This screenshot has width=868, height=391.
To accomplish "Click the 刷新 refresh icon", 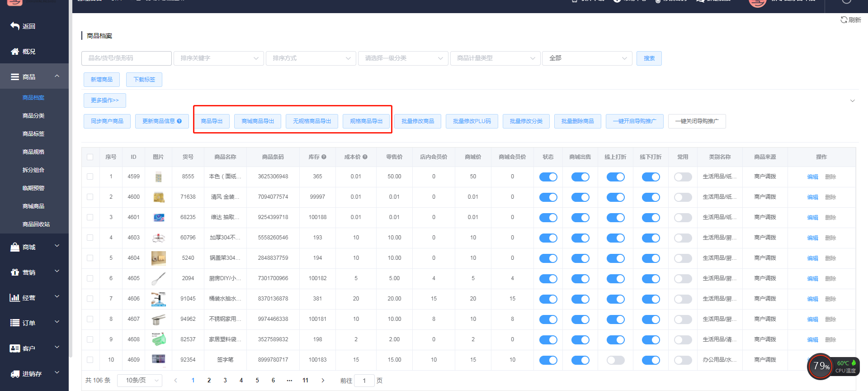I will point(844,19).
